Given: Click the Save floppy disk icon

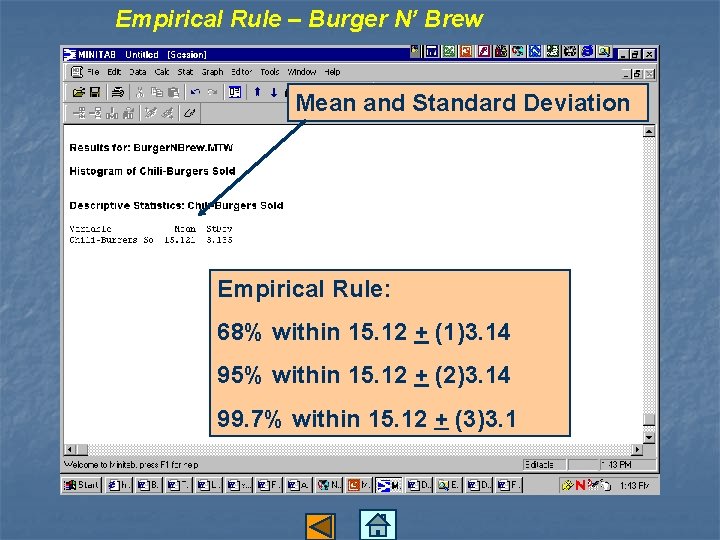Looking at the screenshot, I should coord(95,92).
